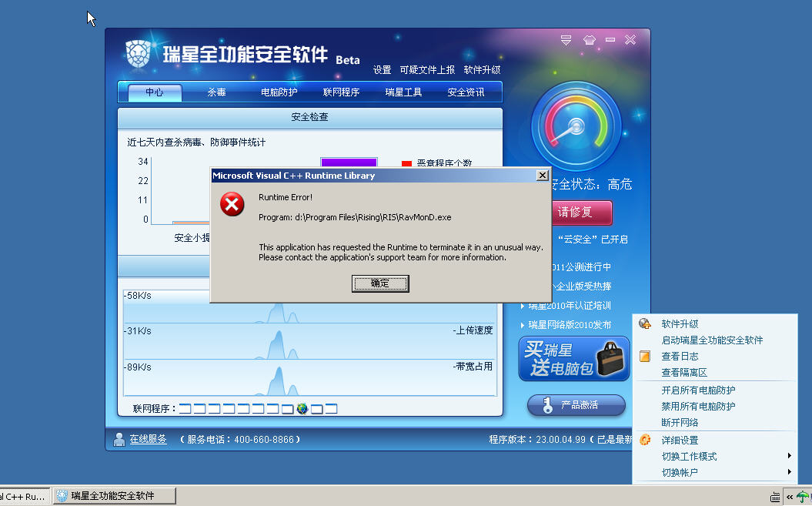This screenshot has width=812, height=506.
Task: Click the 程序版本：23.00.04.99 text
Action: [537, 440]
